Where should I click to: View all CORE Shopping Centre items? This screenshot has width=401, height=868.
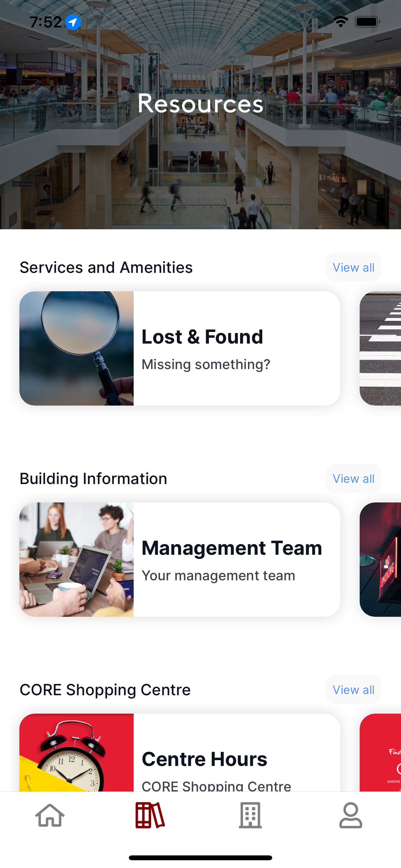click(354, 690)
